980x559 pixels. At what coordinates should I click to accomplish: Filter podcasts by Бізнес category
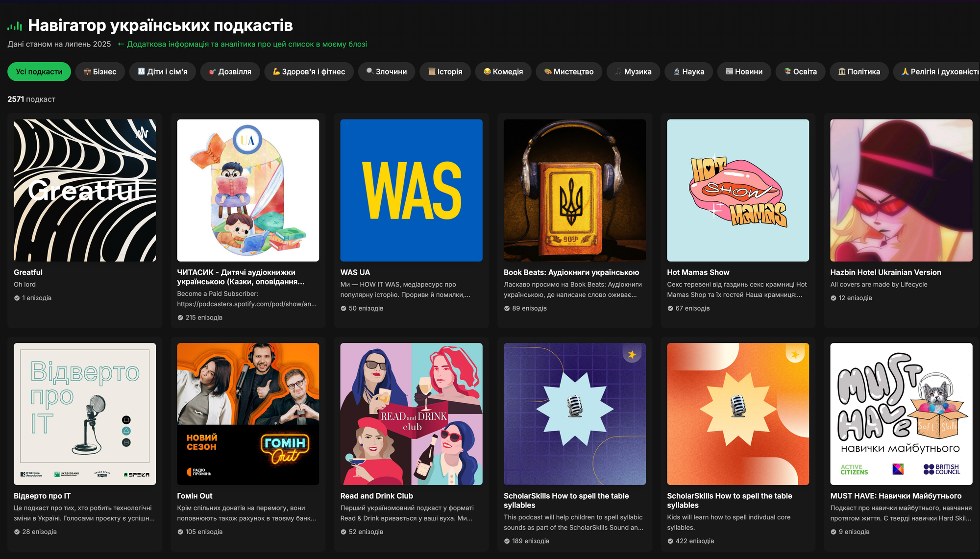coord(100,72)
